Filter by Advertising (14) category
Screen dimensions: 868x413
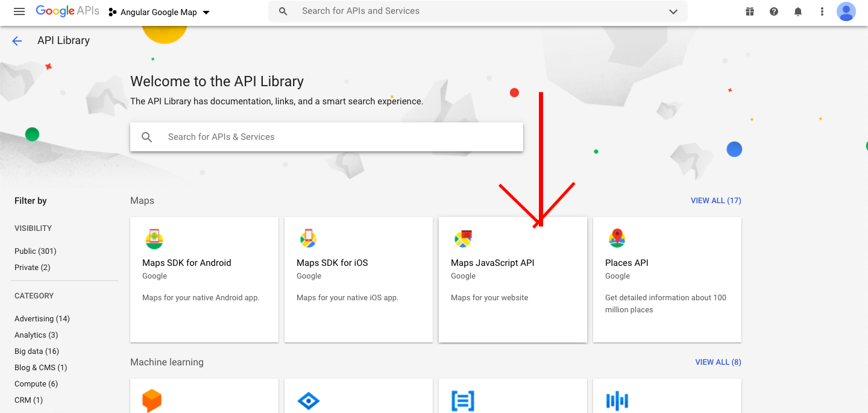(42, 319)
